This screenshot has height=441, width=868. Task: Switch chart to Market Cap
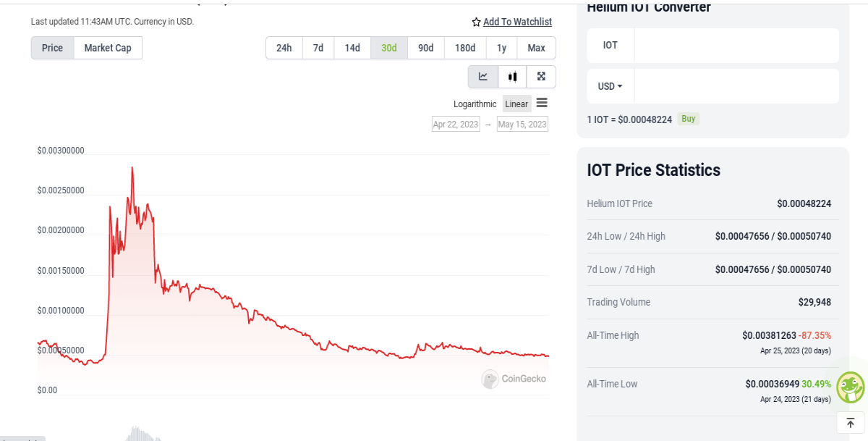[x=108, y=48]
